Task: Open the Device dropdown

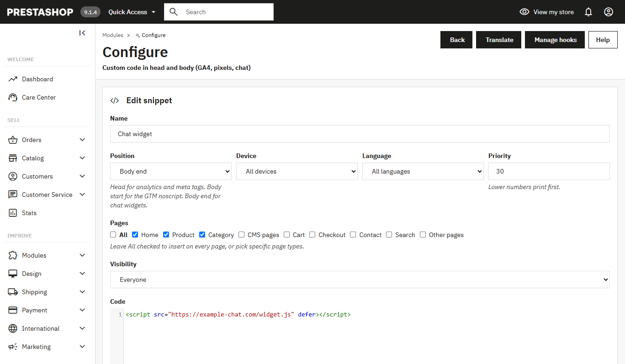Action: pyautogui.click(x=297, y=171)
